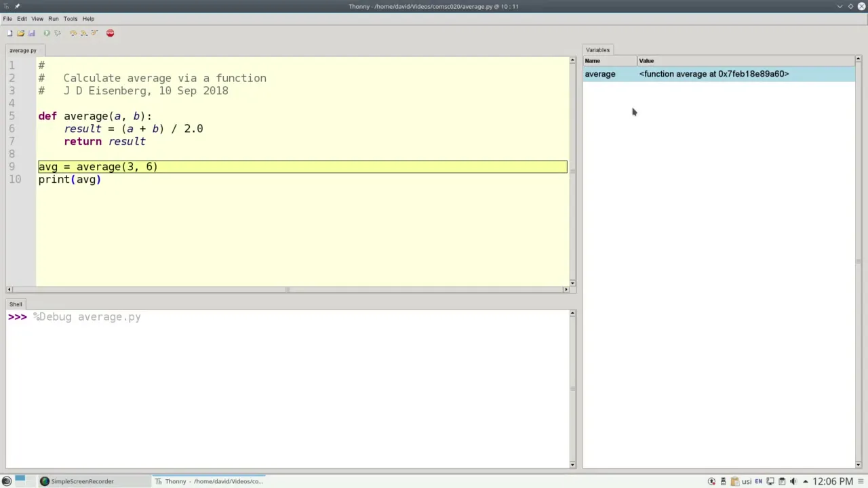Click the result = (a + b) / 2.0 line
The height and width of the screenshot is (488, 868).
click(134, 129)
